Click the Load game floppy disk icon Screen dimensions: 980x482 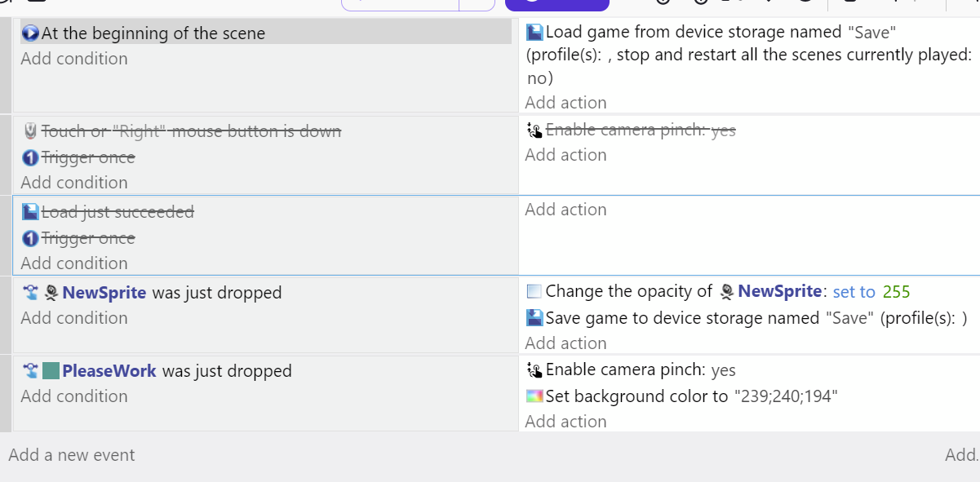(534, 33)
